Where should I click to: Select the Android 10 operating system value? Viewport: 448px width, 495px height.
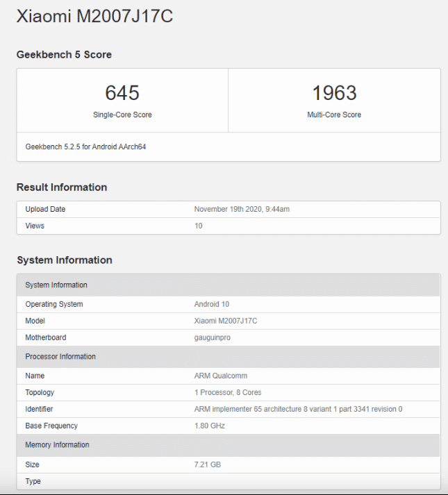tap(212, 304)
